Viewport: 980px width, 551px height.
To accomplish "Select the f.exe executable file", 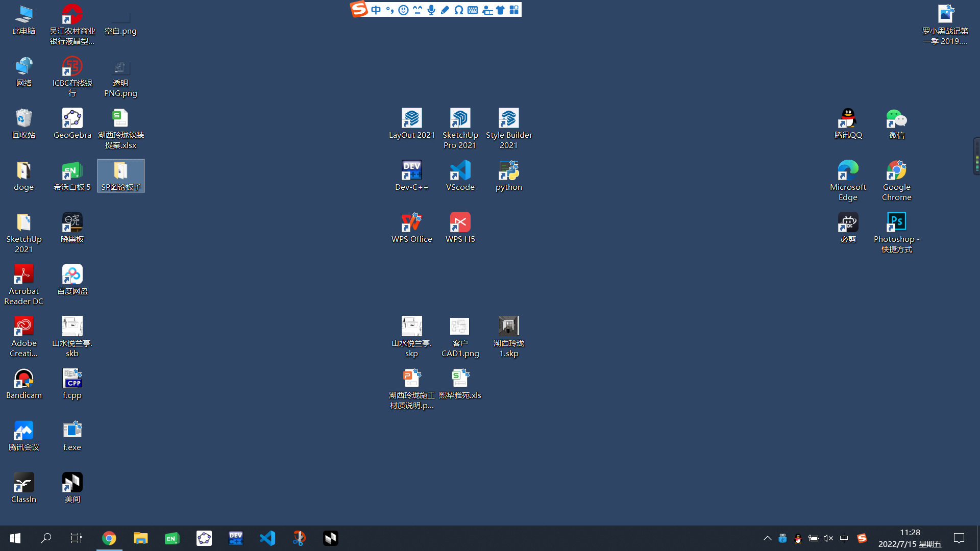I will [72, 437].
